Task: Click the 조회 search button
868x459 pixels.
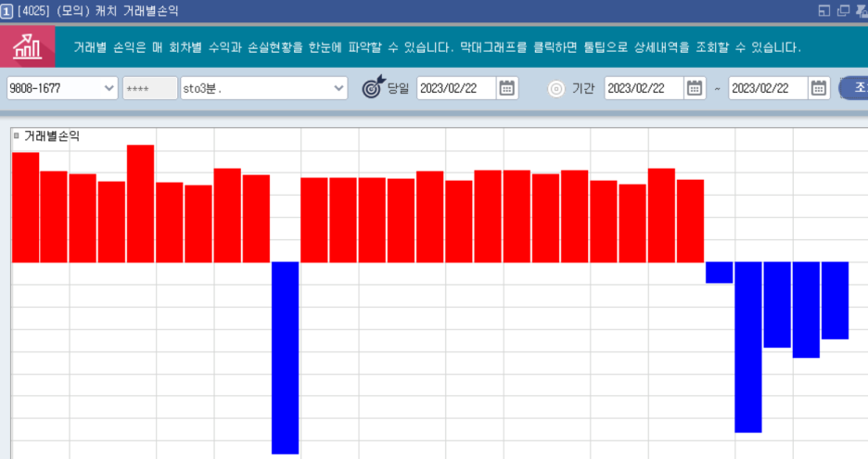Action: [854, 88]
